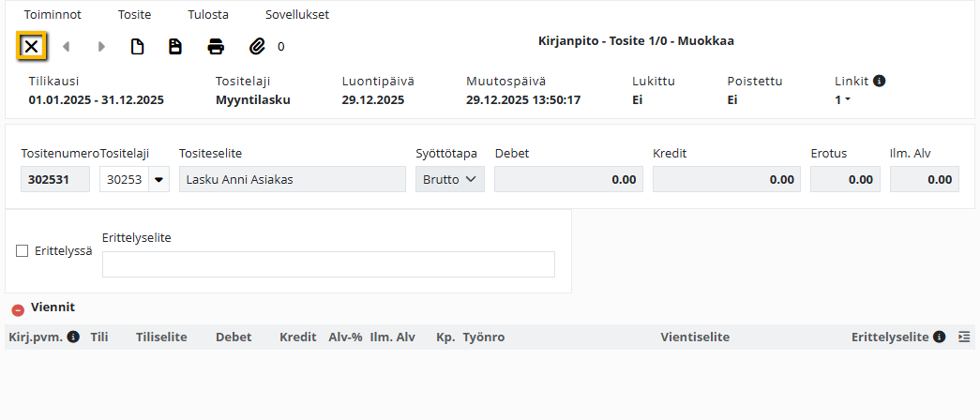Open the Tulosta menu
The image size is (980, 420).
click(x=208, y=14)
